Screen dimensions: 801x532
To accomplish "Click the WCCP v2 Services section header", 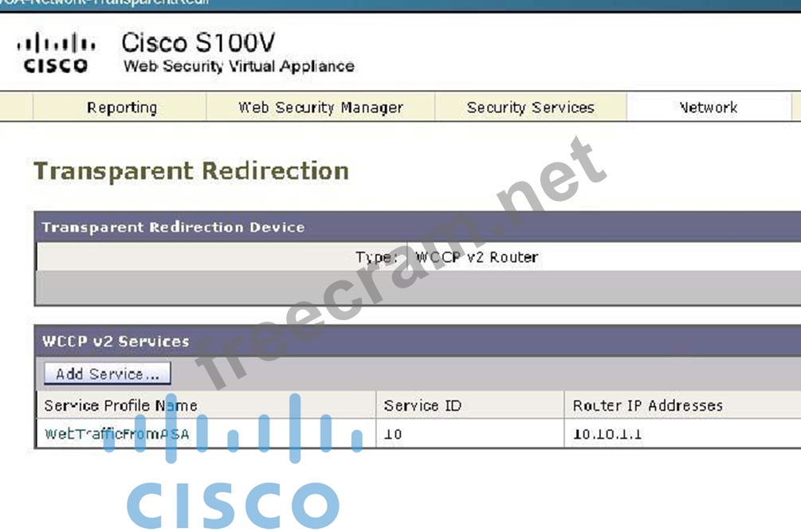I will pyautogui.click(x=116, y=341).
